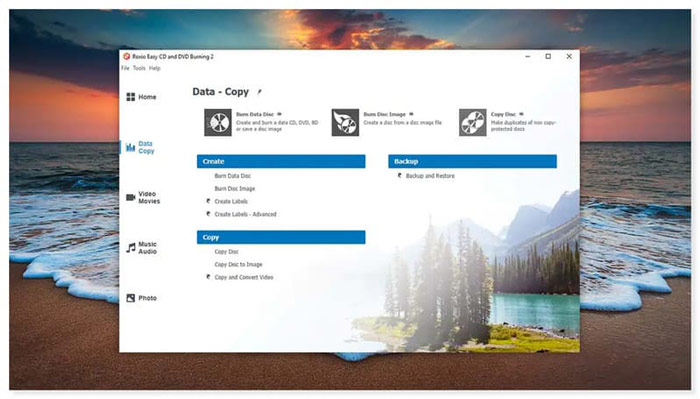Launch Copy Disc large icon
The image size is (700, 399).
click(x=472, y=122)
